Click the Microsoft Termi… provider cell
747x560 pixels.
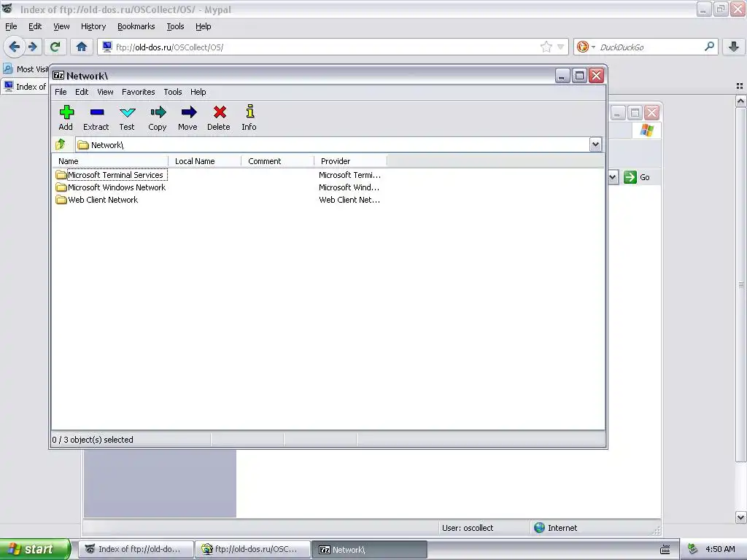(x=349, y=175)
